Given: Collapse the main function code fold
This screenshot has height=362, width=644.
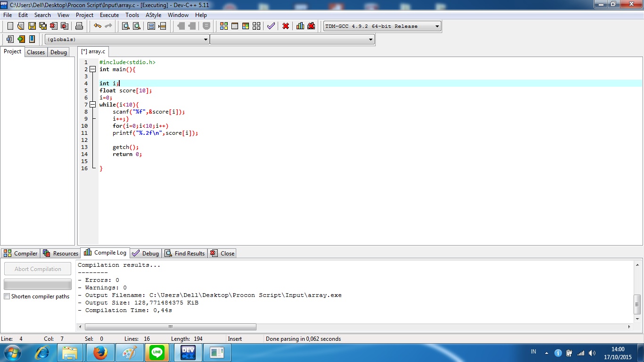Looking at the screenshot, I should point(92,69).
